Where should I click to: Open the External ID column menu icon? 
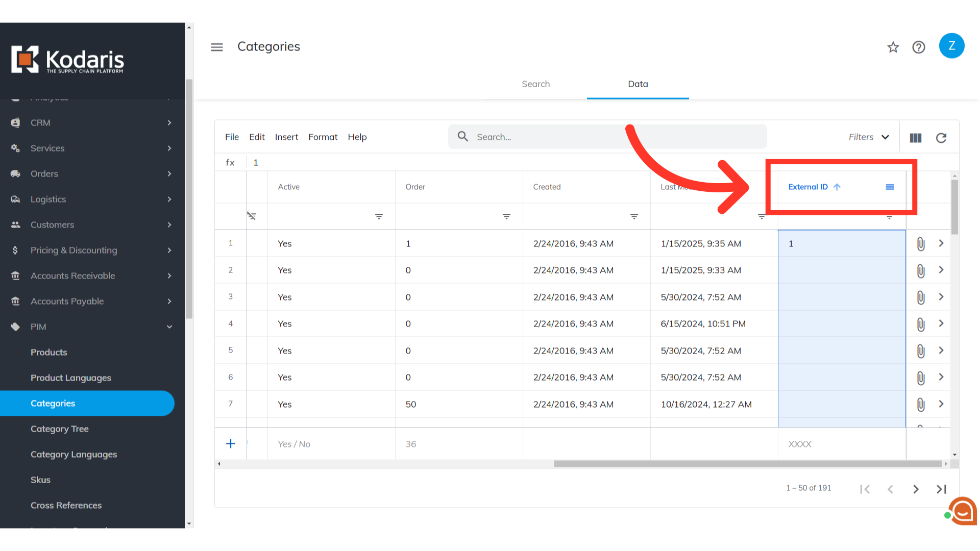[890, 187]
